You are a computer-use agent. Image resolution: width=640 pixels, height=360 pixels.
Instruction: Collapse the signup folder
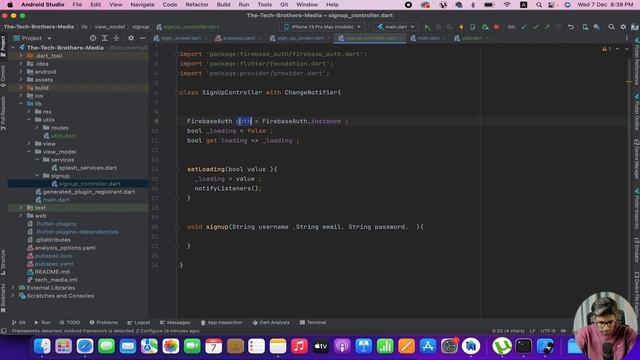(37, 176)
